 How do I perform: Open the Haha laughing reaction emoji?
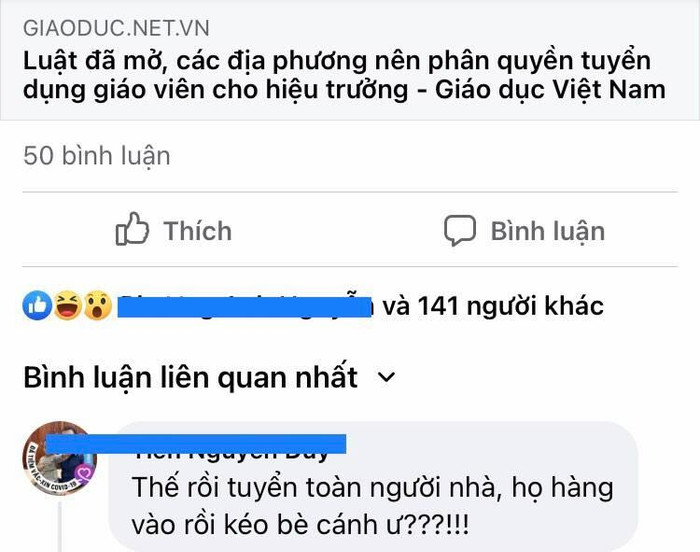pos(68,305)
